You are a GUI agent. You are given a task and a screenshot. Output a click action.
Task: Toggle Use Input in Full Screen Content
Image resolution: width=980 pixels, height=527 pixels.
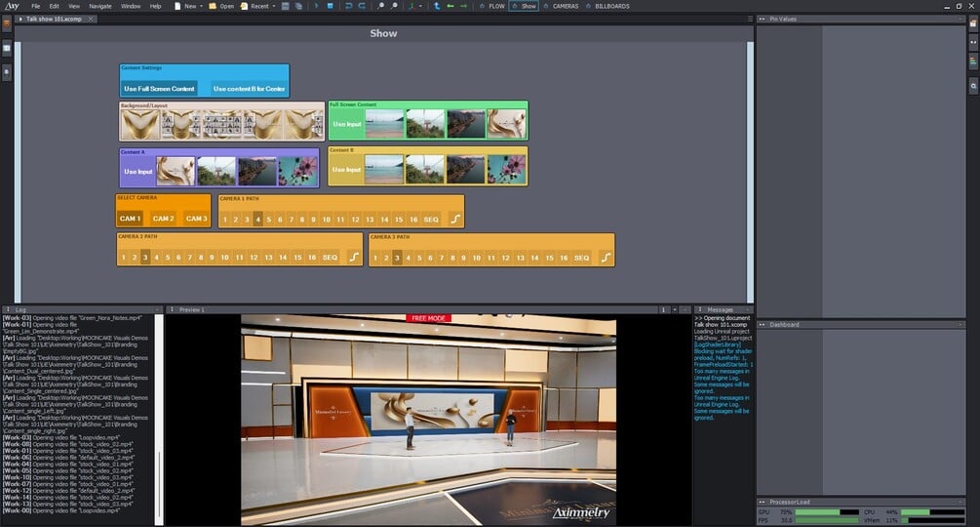click(x=347, y=124)
